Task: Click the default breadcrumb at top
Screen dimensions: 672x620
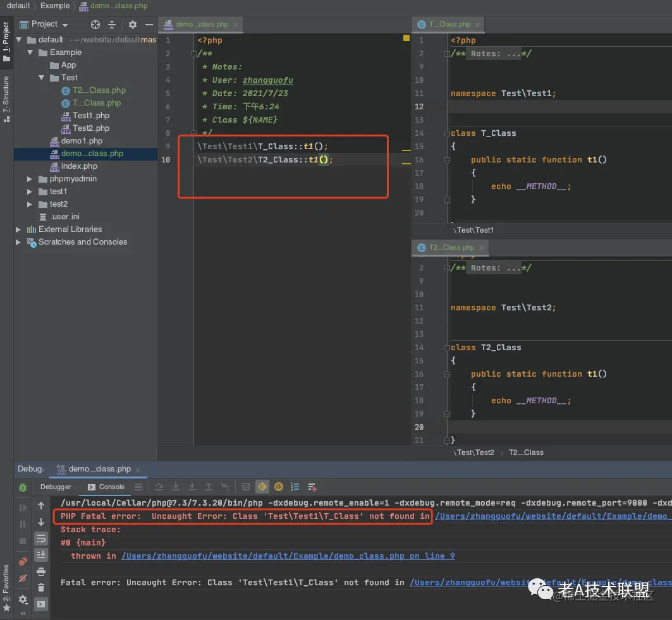Action: coord(18,6)
